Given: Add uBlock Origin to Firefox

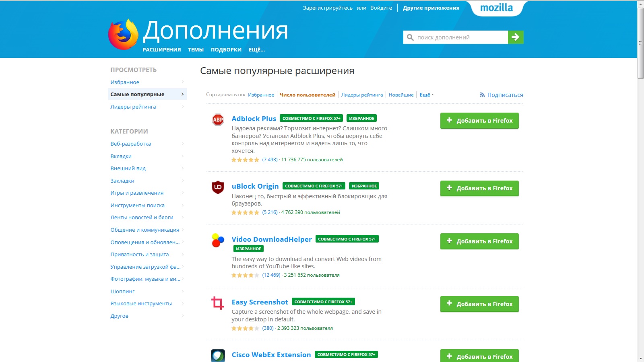Looking at the screenshot, I should 479,188.
